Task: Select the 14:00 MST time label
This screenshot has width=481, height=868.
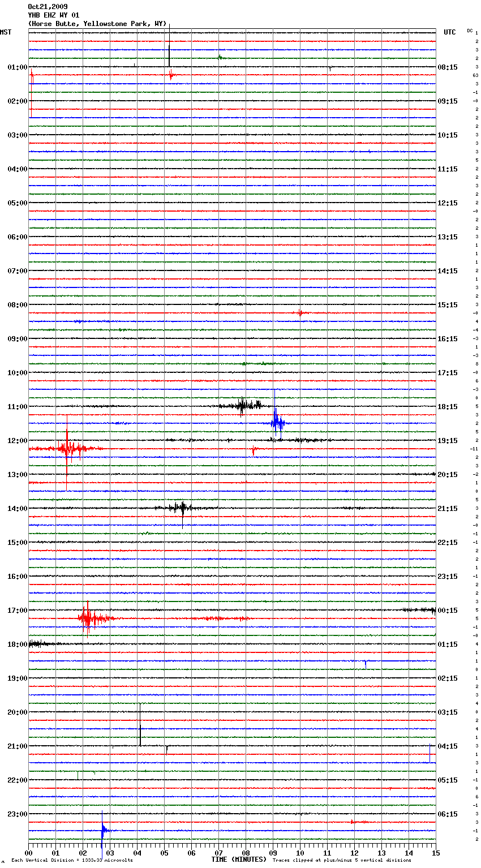Action: click(x=18, y=509)
